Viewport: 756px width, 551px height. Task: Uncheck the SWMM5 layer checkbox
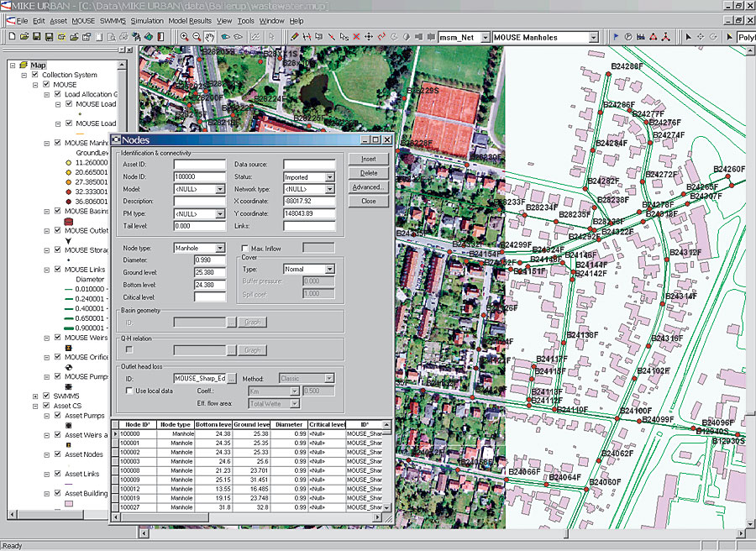[46, 396]
